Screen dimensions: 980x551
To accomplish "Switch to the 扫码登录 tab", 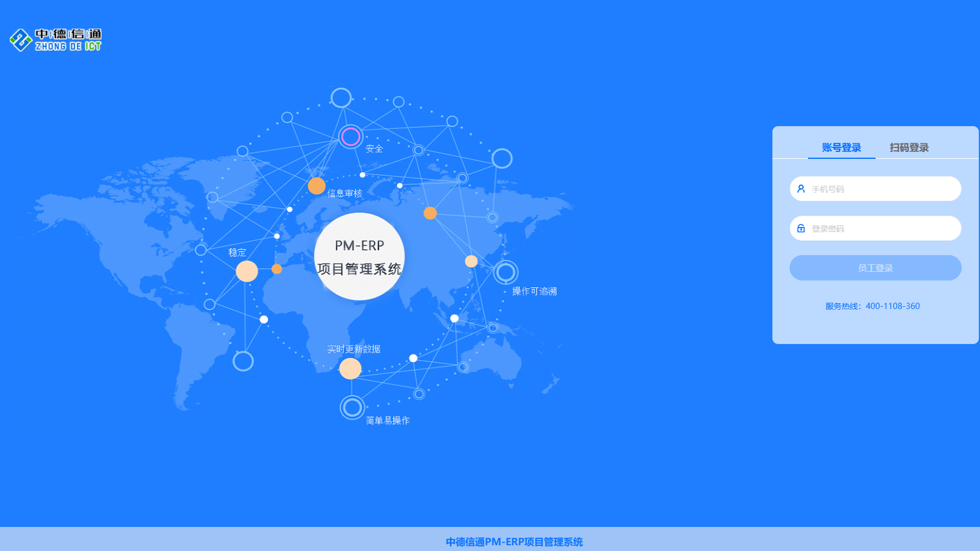I will (909, 147).
